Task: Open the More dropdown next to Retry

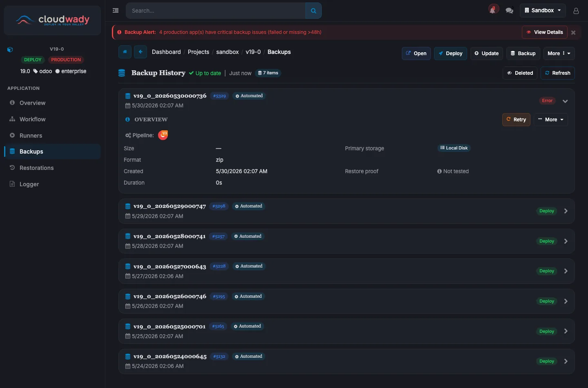Action: coord(551,120)
